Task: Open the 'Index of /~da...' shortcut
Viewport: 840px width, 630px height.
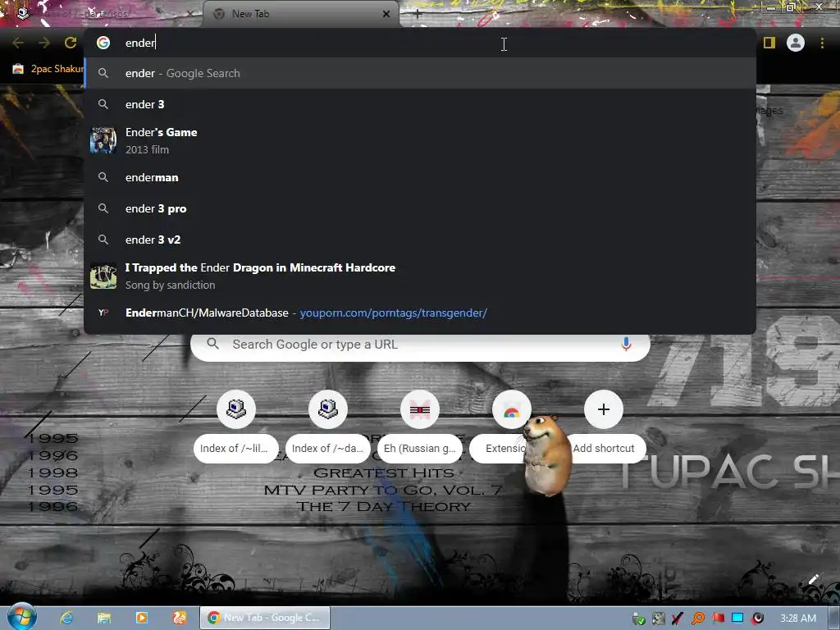Action: [328, 427]
